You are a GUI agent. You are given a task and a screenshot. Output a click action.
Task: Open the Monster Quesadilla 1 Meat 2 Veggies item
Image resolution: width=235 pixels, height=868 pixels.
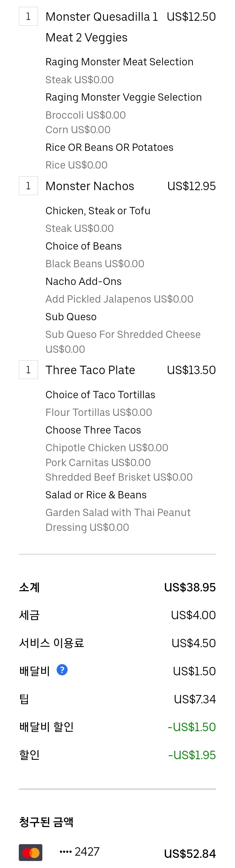point(102,27)
